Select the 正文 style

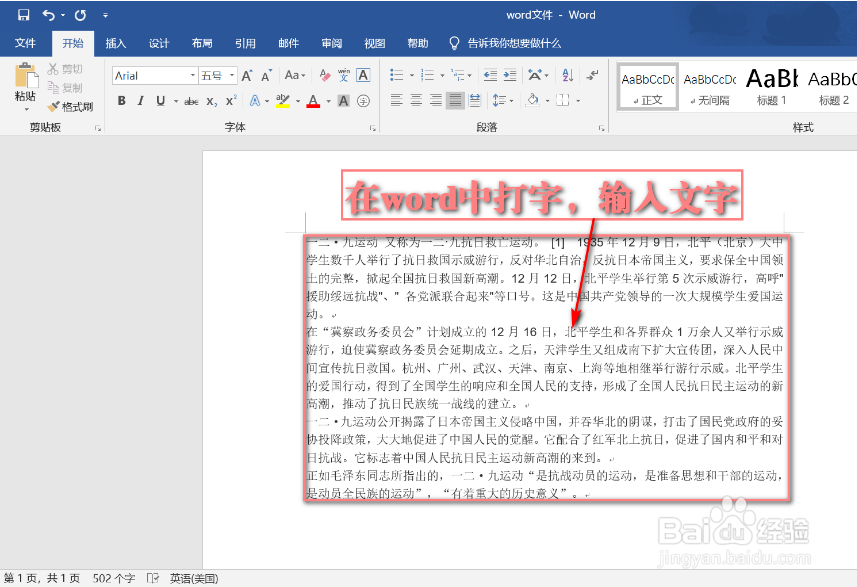648,87
